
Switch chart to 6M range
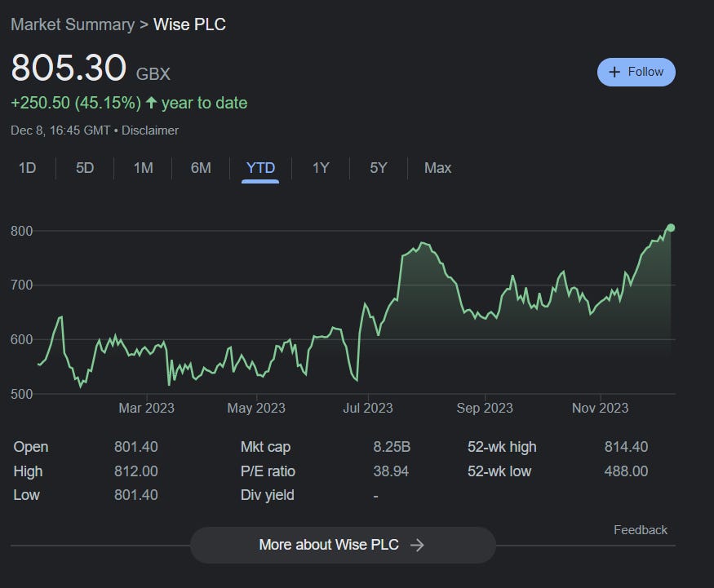coord(201,168)
